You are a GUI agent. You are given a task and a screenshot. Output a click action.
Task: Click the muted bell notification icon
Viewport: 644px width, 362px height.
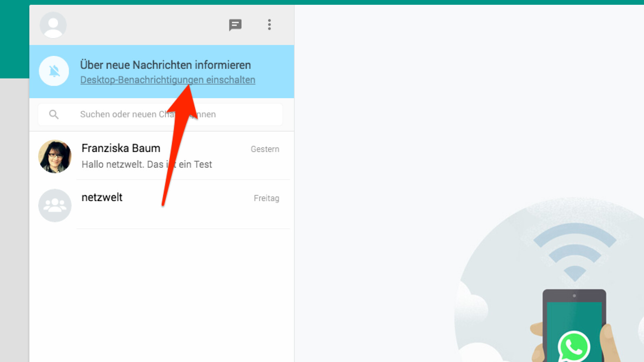coord(54,71)
